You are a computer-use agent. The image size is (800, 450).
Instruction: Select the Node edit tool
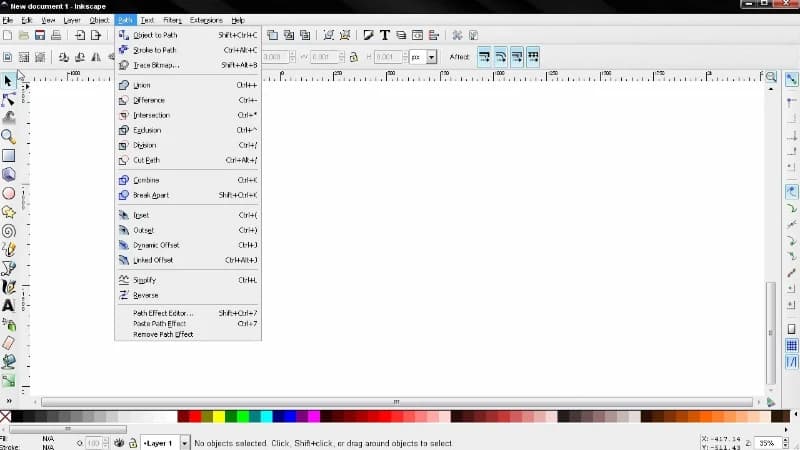pyautogui.click(x=8, y=99)
